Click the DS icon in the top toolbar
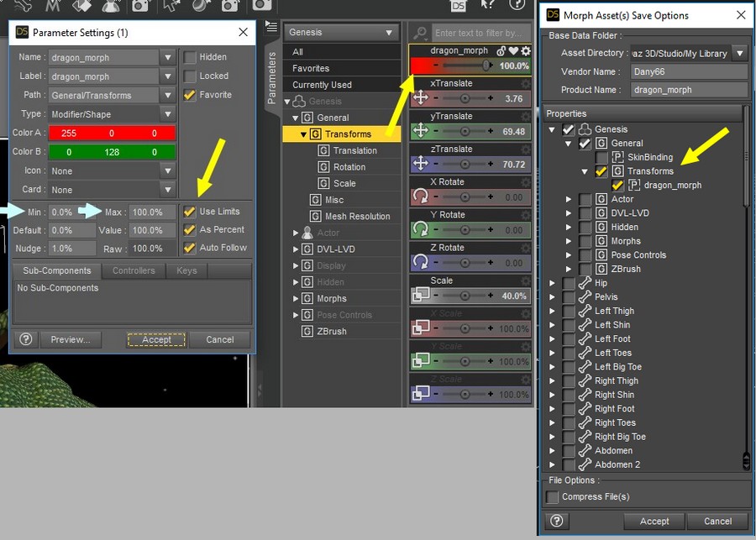This screenshot has width=756, height=540. tap(458, 6)
